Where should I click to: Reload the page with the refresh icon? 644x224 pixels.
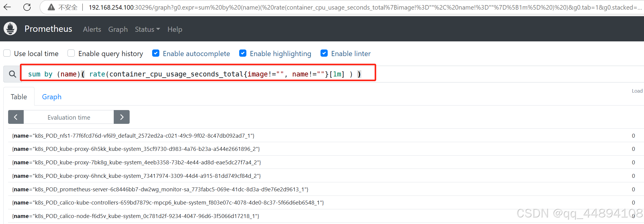pyautogui.click(x=27, y=7)
